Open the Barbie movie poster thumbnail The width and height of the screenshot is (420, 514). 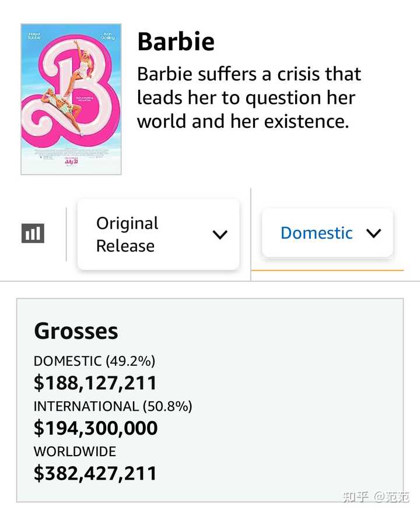[71, 99]
